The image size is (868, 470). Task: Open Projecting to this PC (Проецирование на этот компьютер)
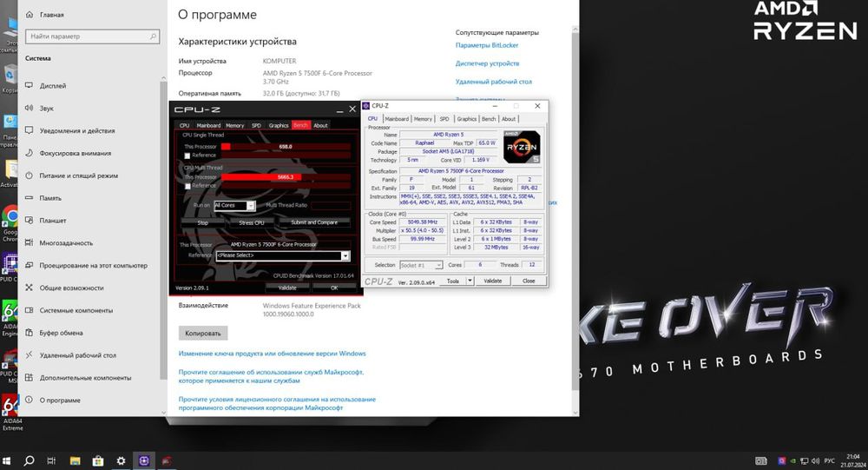point(93,266)
